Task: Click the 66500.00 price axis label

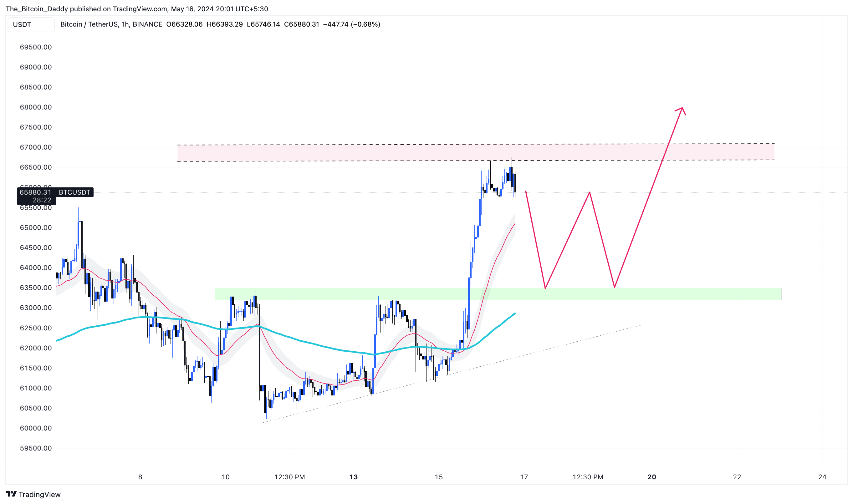Action: point(36,167)
